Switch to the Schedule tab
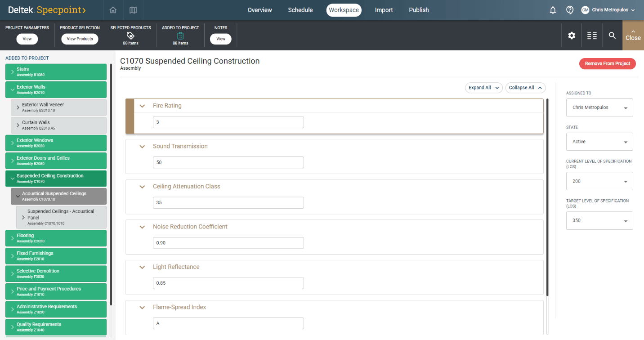Image resolution: width=644 pixels, height=340 pixels. [x=300, y=10]
